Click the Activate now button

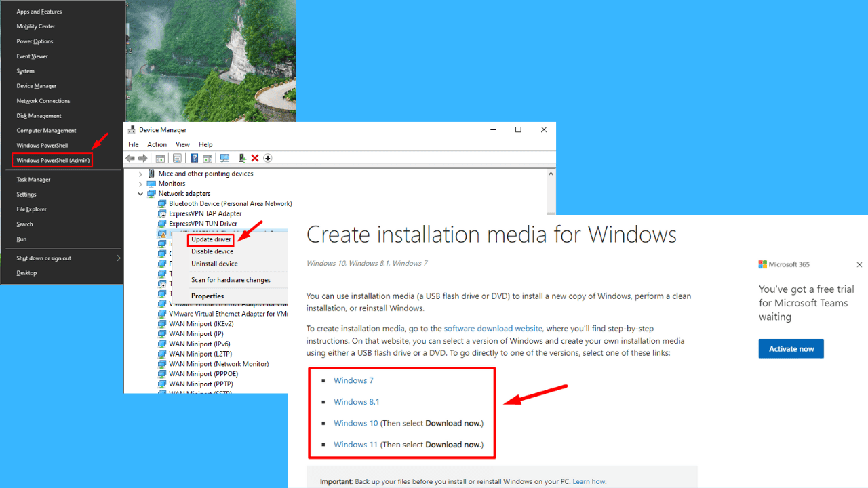point(791,349)
